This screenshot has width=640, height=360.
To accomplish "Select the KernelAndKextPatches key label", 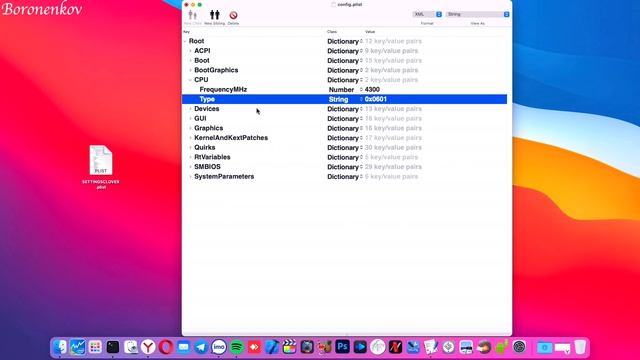I will point(231,138).
